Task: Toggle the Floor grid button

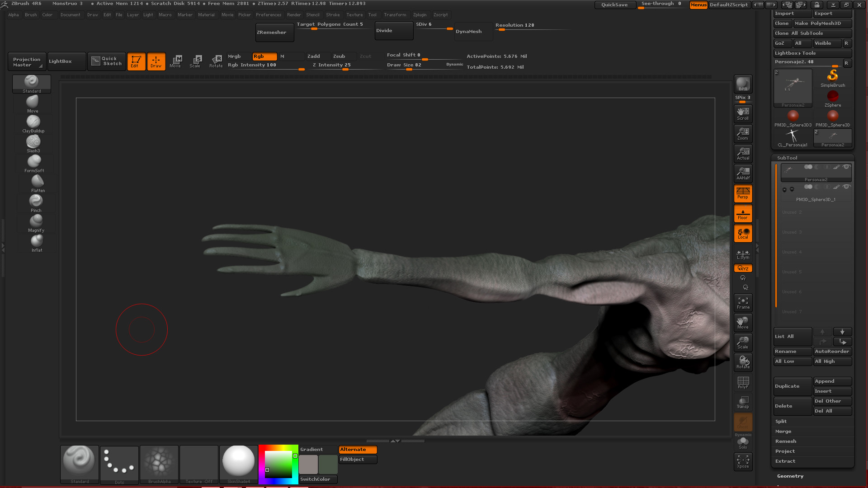Action: click(x=743, y=213)
